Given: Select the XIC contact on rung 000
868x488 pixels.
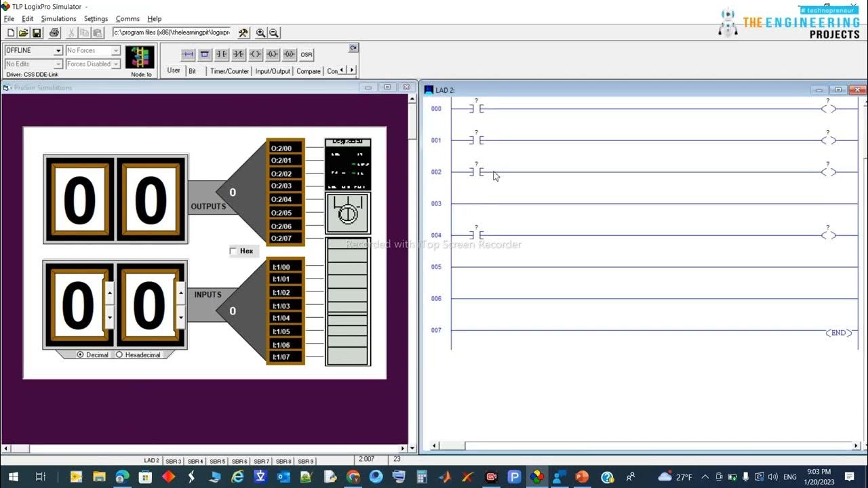Looking at the screenshot, I should 476,108.
